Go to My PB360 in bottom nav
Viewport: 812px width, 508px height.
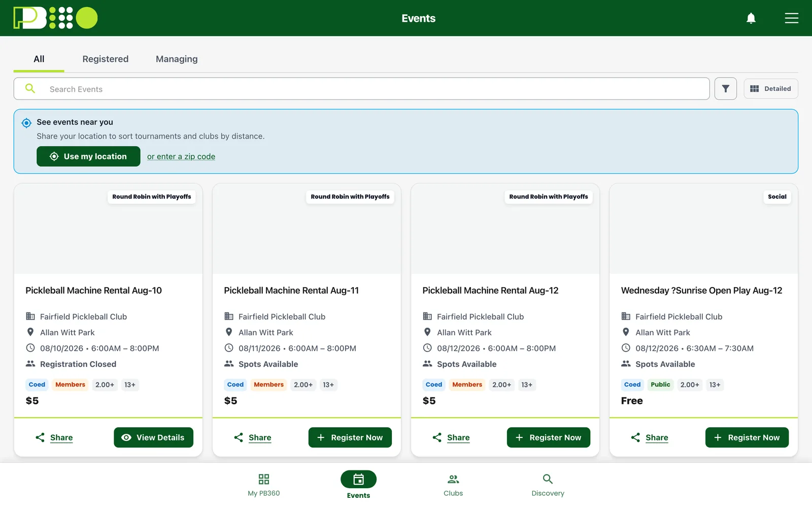click(x=264, y=485)
